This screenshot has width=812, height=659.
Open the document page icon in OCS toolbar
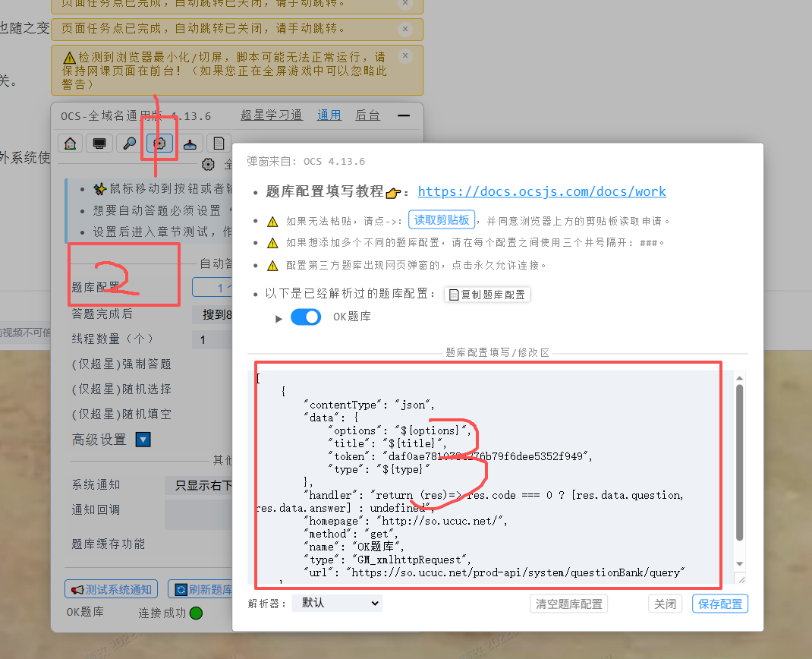(219, 143)
